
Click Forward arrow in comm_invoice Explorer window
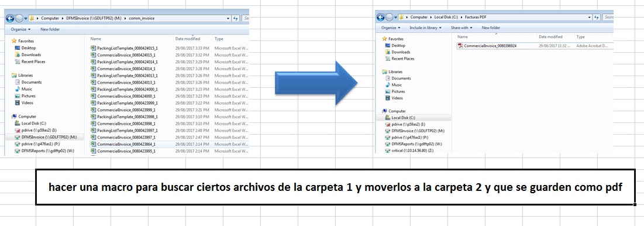click(19, 19)
